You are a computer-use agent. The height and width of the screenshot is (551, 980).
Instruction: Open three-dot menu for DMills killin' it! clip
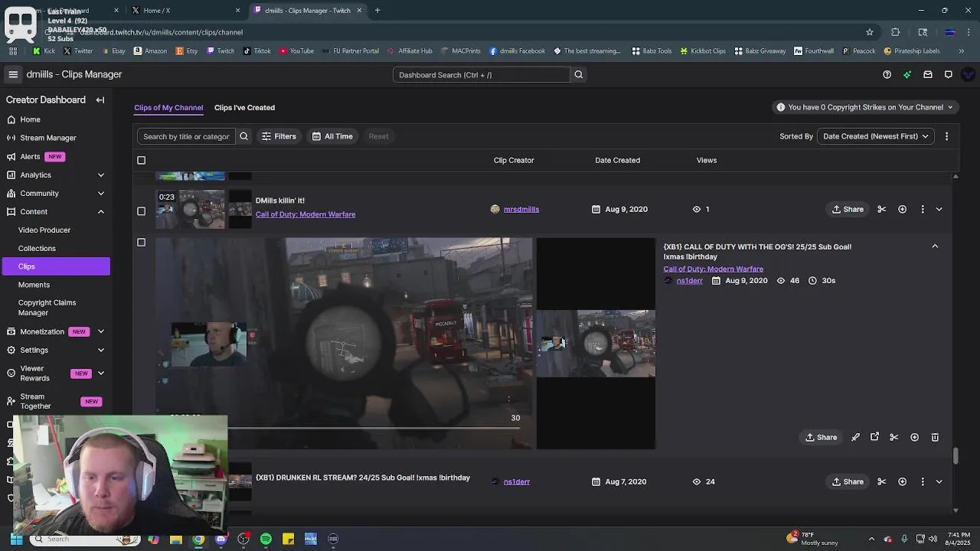pyautogui.click(x=923, y=209)
